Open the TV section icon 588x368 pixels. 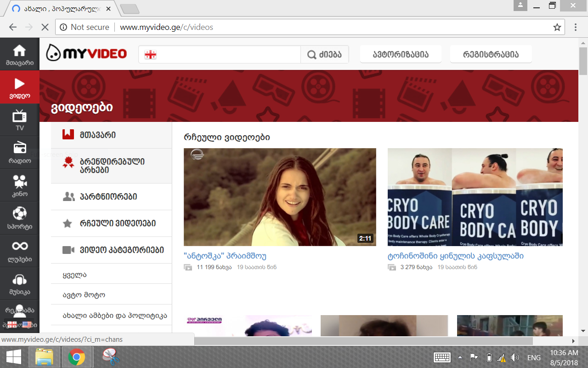19,115
